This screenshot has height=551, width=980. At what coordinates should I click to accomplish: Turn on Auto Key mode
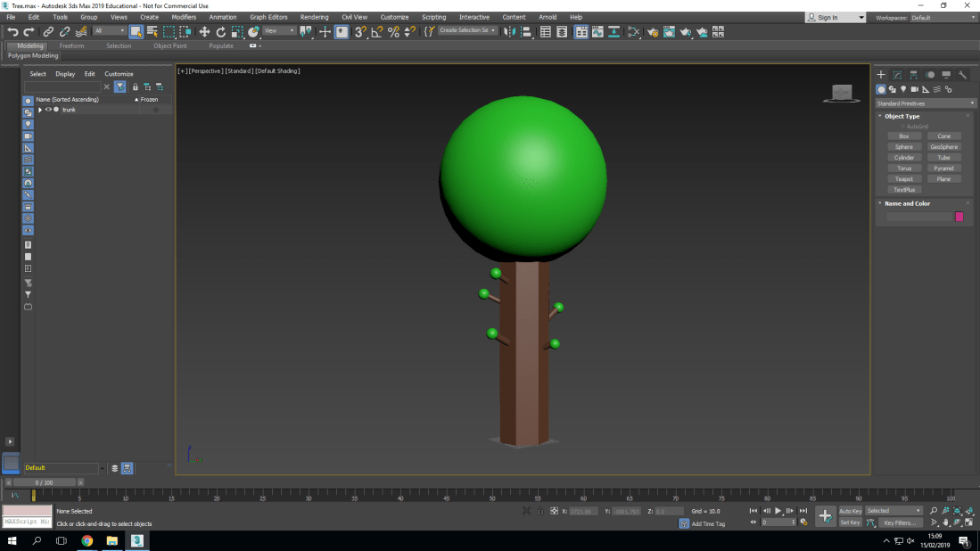851,510
